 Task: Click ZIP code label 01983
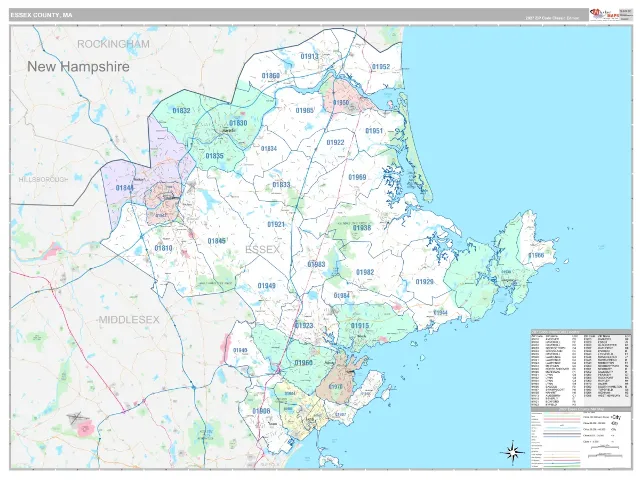[x=316, y=264]
